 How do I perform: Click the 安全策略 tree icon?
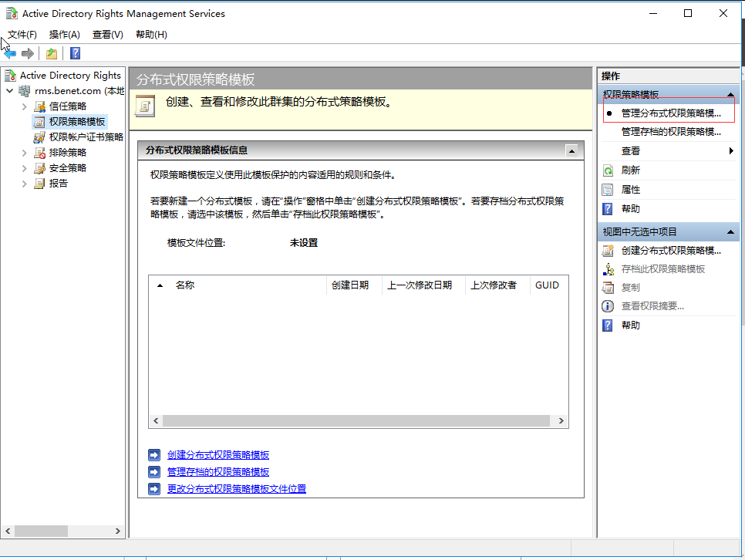(39, 168)
